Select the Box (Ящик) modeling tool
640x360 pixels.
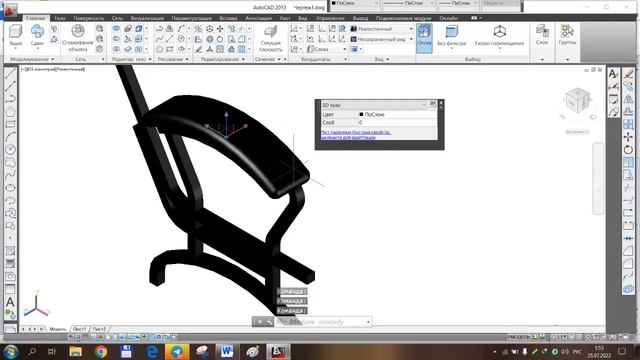(x=16, y=35)
